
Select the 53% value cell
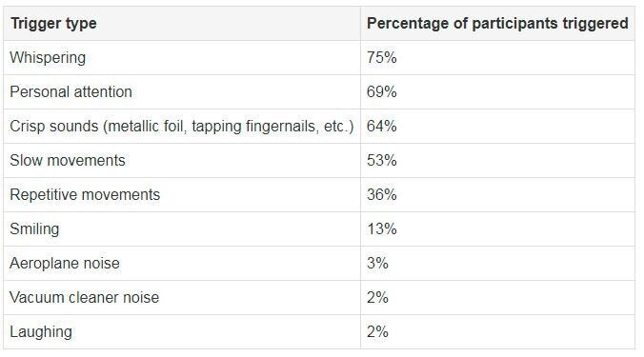497,161
